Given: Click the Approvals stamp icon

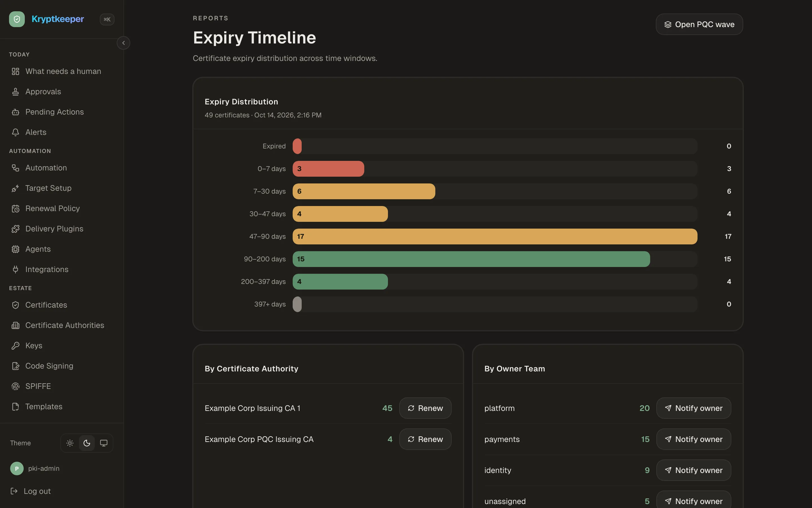Looking at the screenshot, I should 16,92.
